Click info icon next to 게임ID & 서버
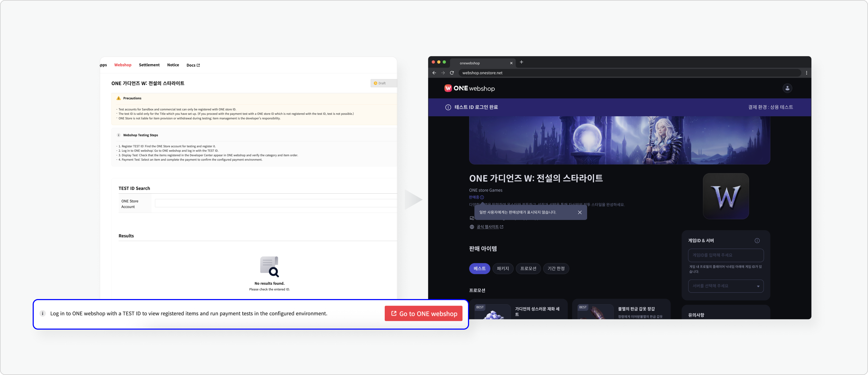 (x=757, y=241)
